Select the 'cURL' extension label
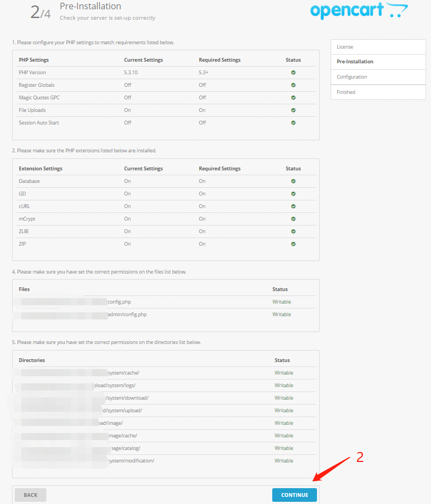Image resolution: width=431 pixels, height=504 pixels. [25, 206]
